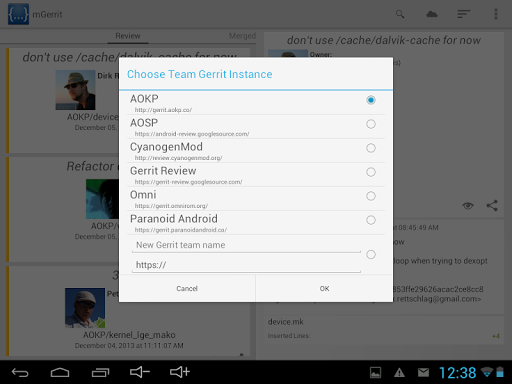Toggle the eye watch icon
512x384 pixels.
(x=468, y=206)
